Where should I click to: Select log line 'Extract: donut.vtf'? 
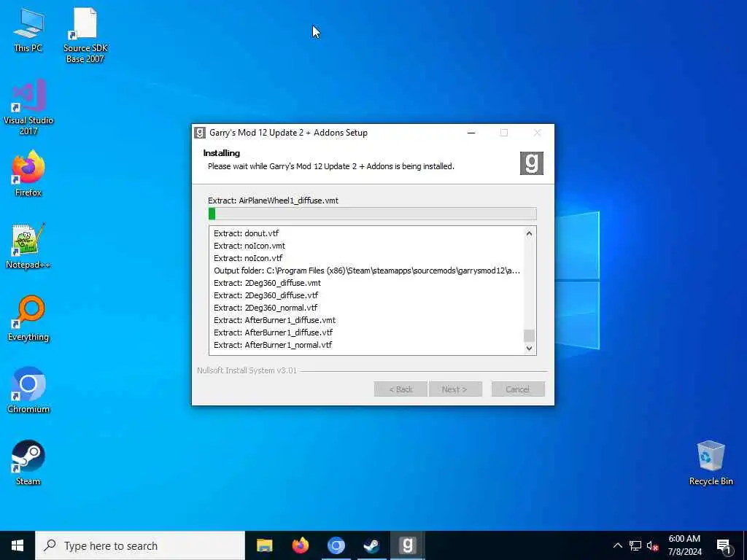coord(247,233)
